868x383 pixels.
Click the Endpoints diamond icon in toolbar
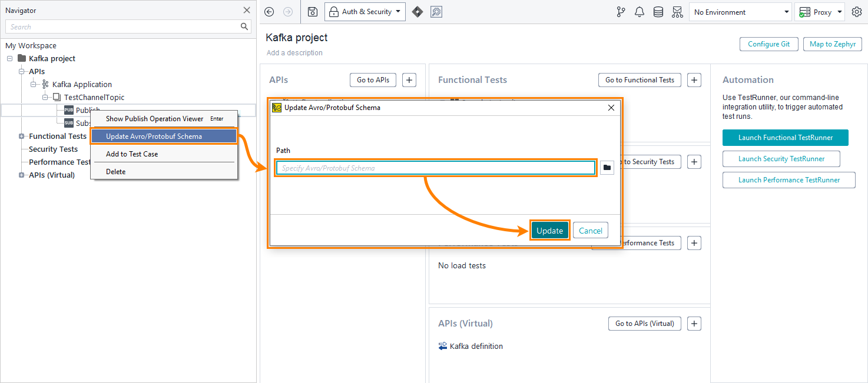[418, 11]
